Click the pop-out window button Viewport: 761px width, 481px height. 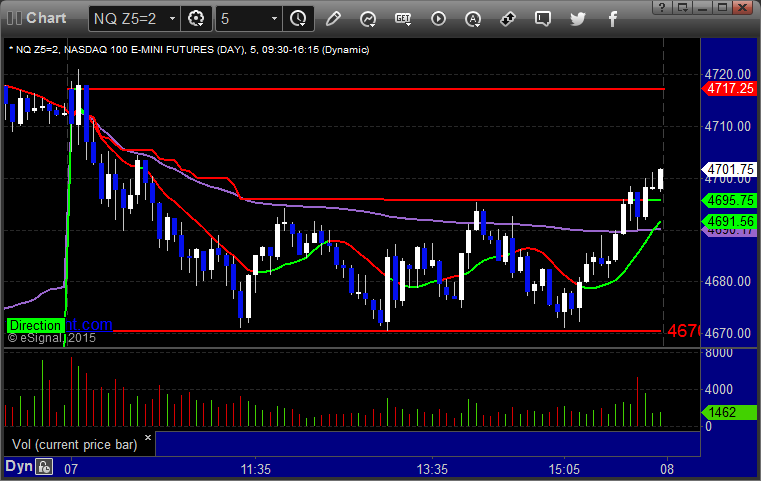click(x=682, y=7)
